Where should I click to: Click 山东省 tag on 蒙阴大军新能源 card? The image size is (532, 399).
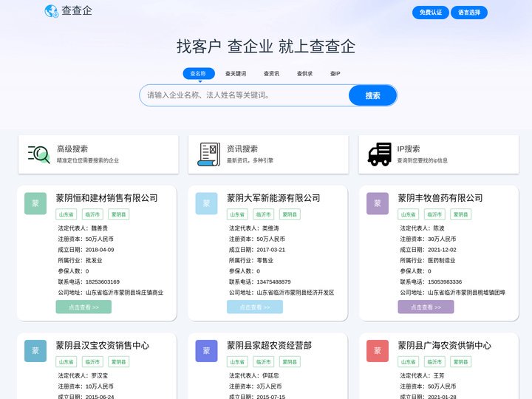(237, 214)
